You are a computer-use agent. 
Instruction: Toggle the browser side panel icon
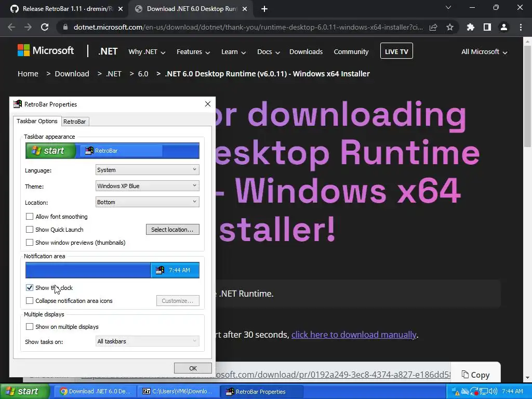487,27
